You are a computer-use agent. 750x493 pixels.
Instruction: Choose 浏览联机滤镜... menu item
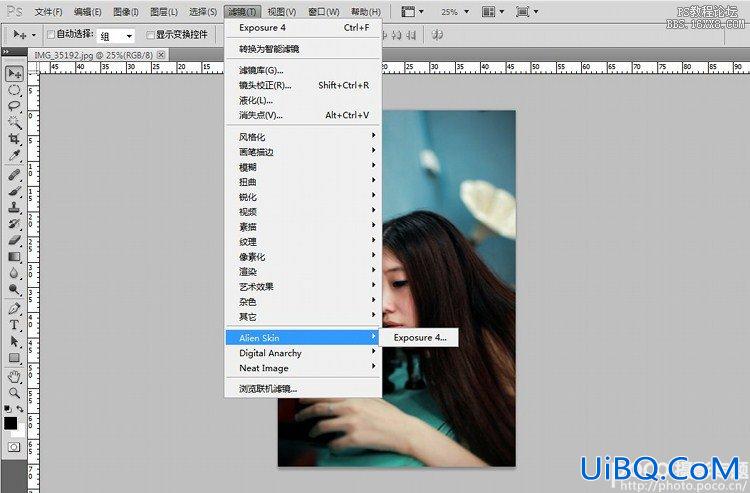(x=303, y=389)
